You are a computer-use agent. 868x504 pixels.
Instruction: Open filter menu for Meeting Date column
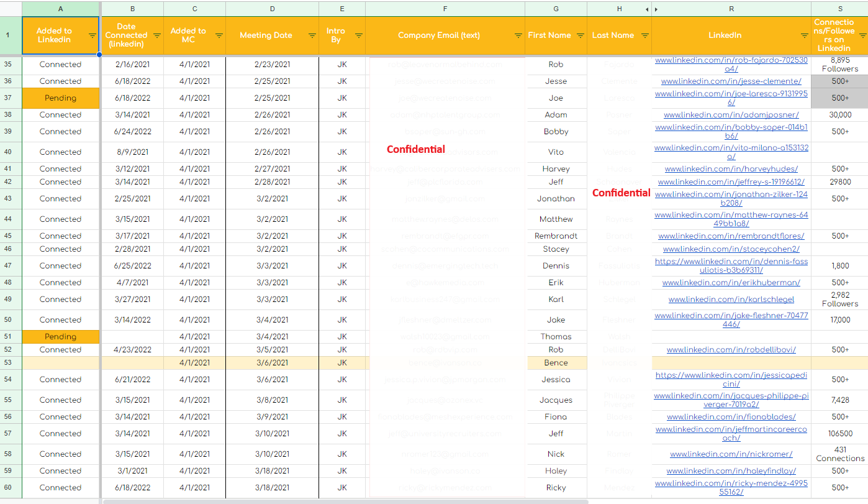[312, 35]
